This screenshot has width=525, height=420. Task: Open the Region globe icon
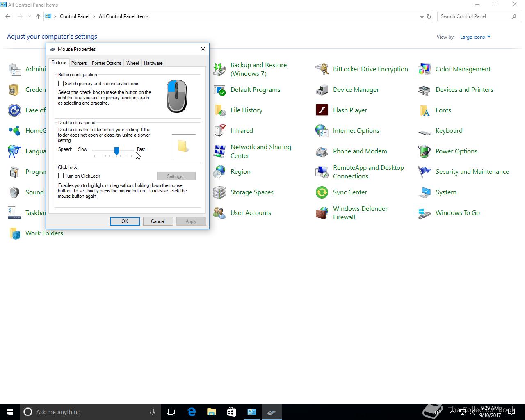click(x=219, y=172)
